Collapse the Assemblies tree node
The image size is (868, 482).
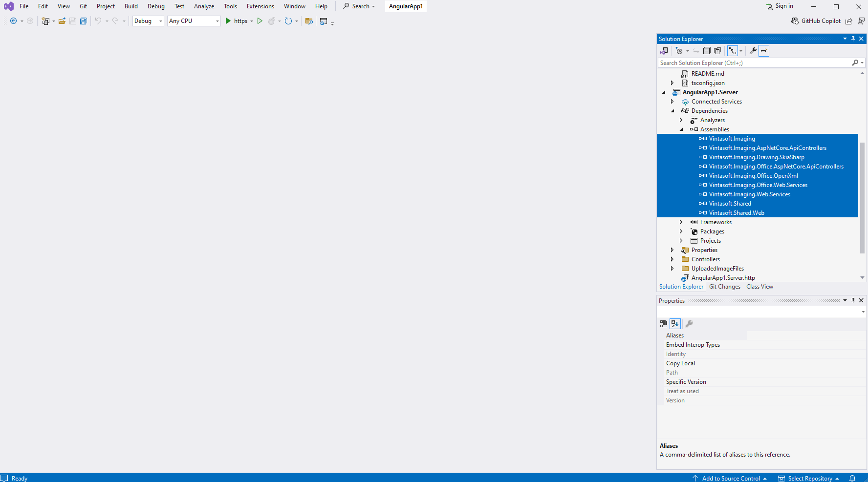(x=681, y=129)
